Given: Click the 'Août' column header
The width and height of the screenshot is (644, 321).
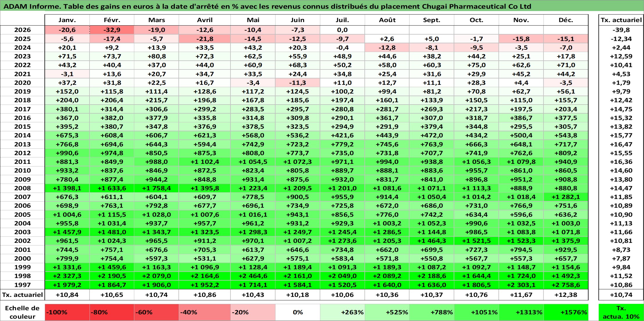Looking at the screenshot, I should [x=387, y=20].
